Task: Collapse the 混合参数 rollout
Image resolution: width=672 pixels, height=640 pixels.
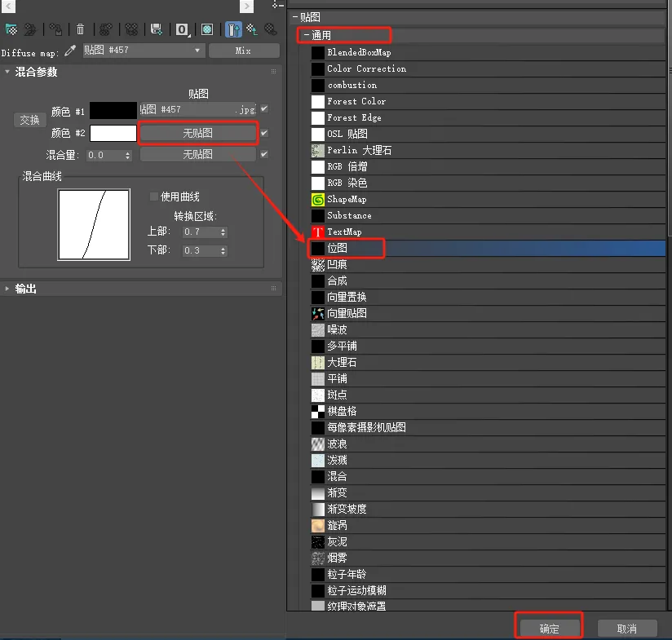Action: tap(7, 72)
